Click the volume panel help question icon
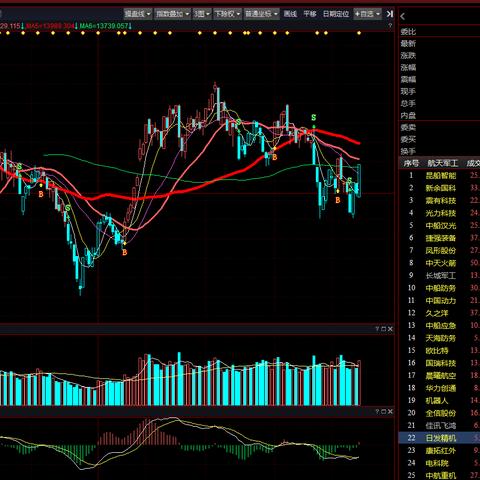Image resolution: width=480 pixels, height=480 pixels. 377,329
